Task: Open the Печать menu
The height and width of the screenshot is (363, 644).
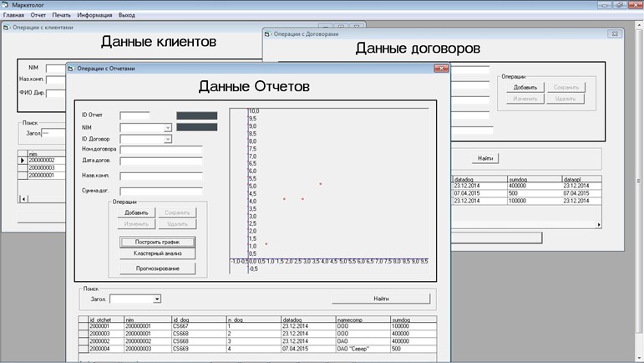Action: (62, 15)
